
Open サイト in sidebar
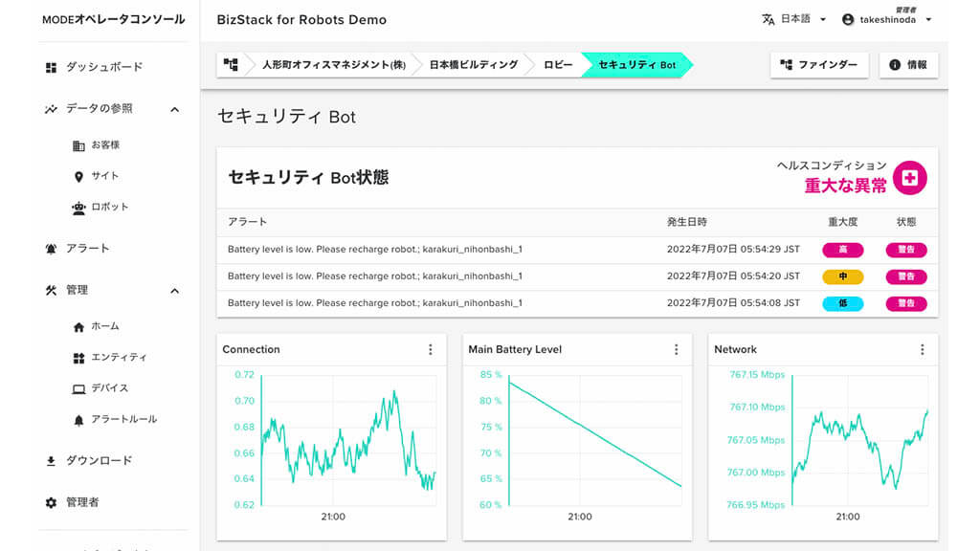point(105,176)
